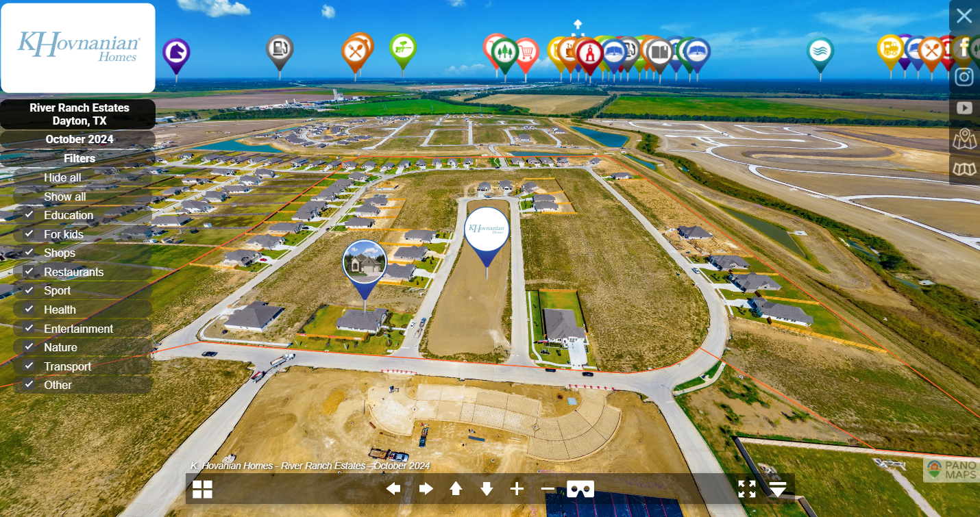980x517 pixels.
Task: Zoom in with the plus icon
Action: (517, 489)
